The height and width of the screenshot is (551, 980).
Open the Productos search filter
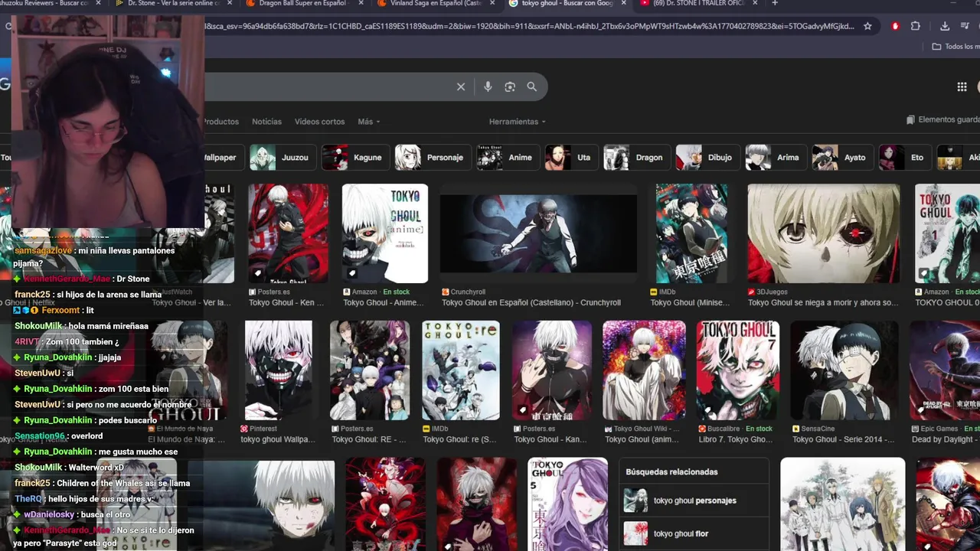[220, 122]
